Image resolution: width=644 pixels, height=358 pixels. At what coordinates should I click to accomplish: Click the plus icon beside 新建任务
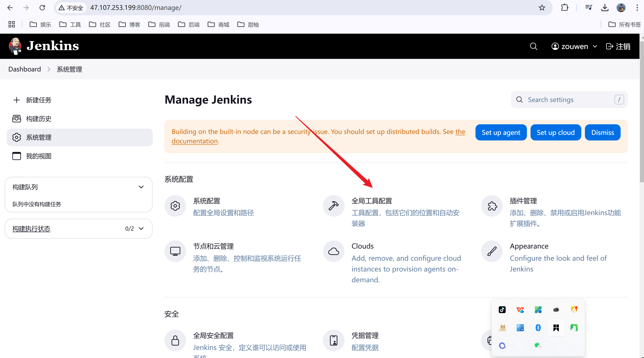coord(16,100)
